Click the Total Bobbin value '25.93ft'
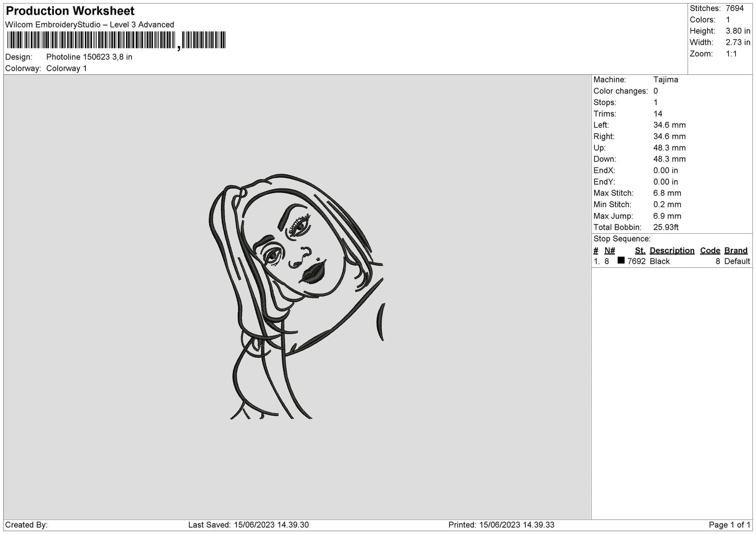Viewport: 756px width, 534px height. (x=666, y=228)
